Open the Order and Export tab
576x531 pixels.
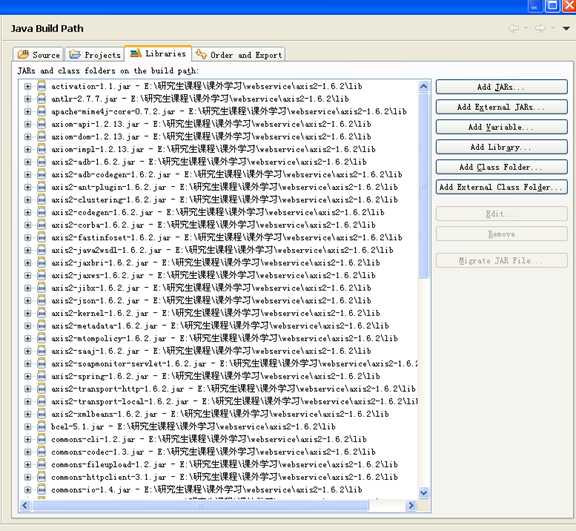point(239,55)
